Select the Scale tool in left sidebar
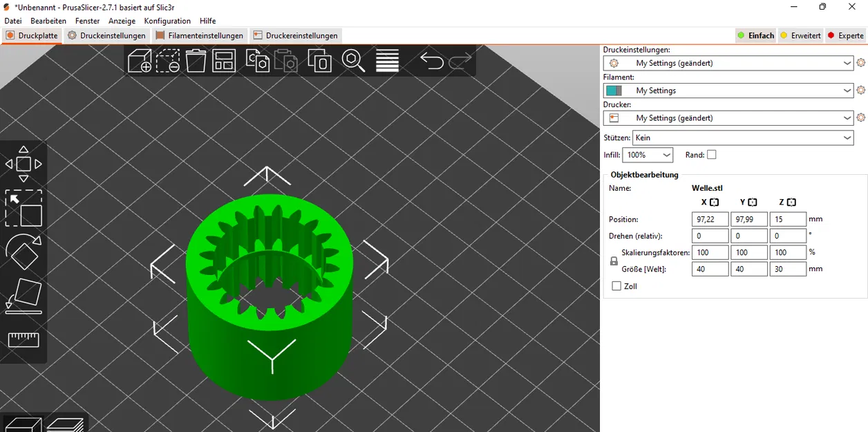 point(23,208)
